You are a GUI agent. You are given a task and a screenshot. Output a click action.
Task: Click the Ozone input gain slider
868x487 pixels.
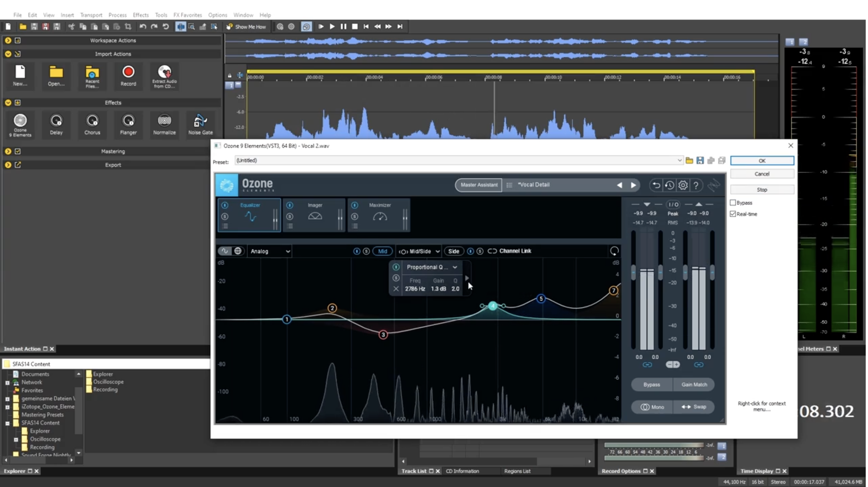pyautogui.click(x=633, y=272)
